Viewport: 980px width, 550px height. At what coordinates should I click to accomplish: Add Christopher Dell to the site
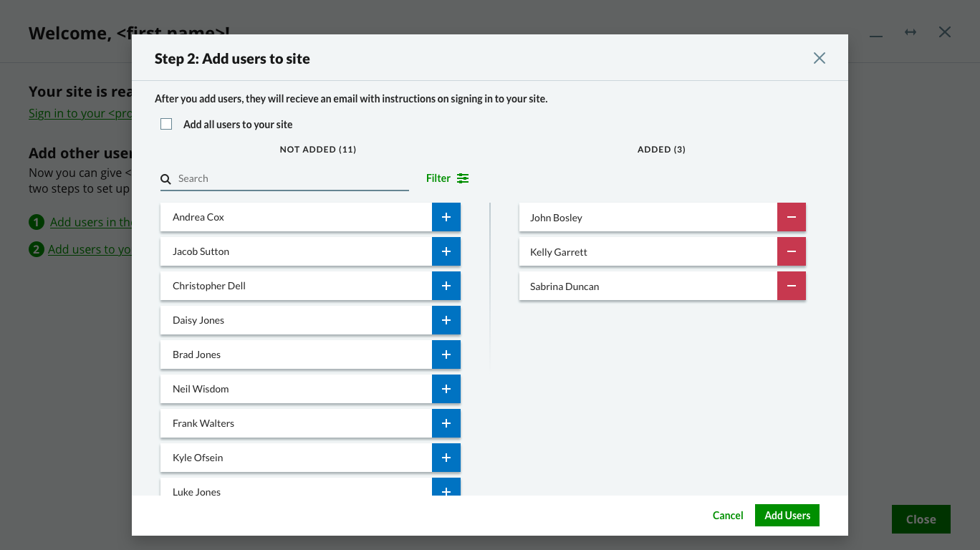(446, 286)
